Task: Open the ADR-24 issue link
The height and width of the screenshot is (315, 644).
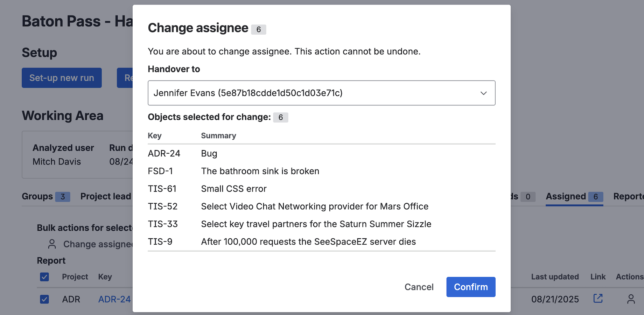Action: [x=114, y=299]
